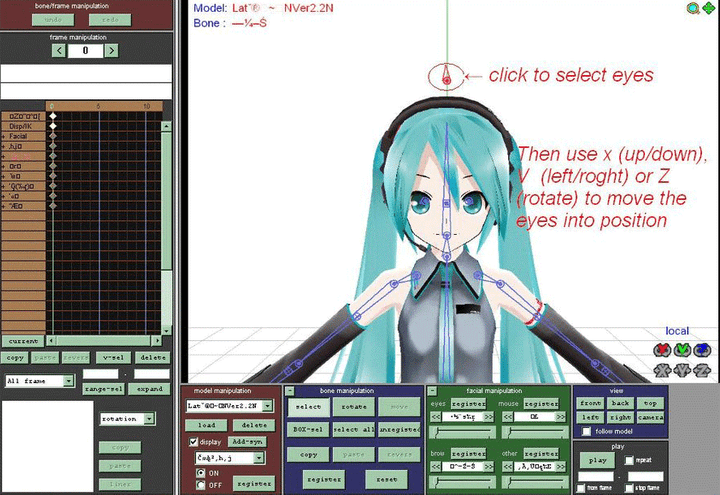720x495 pixels.
Task: Click the load model button
Action: (206, 425)
